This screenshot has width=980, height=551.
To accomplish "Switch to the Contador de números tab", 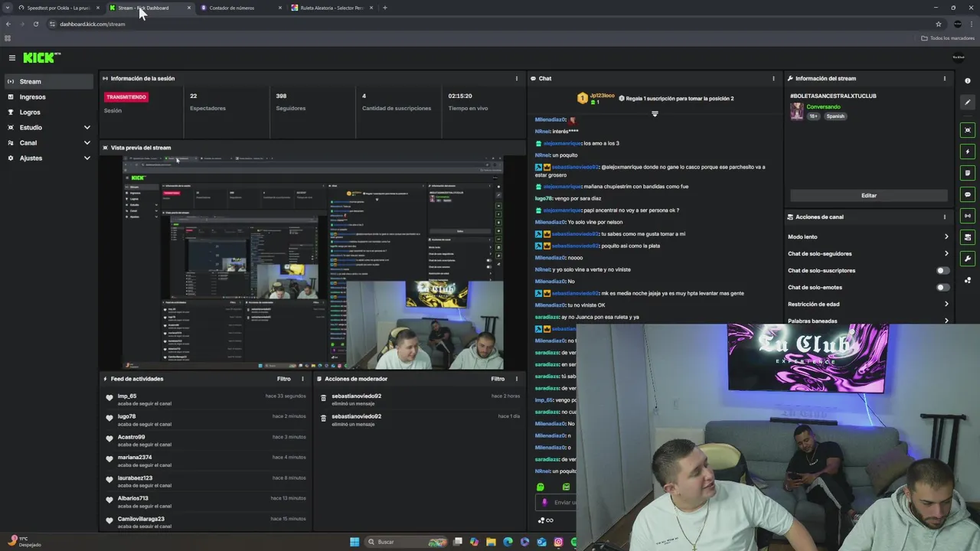I will [241, 8].
